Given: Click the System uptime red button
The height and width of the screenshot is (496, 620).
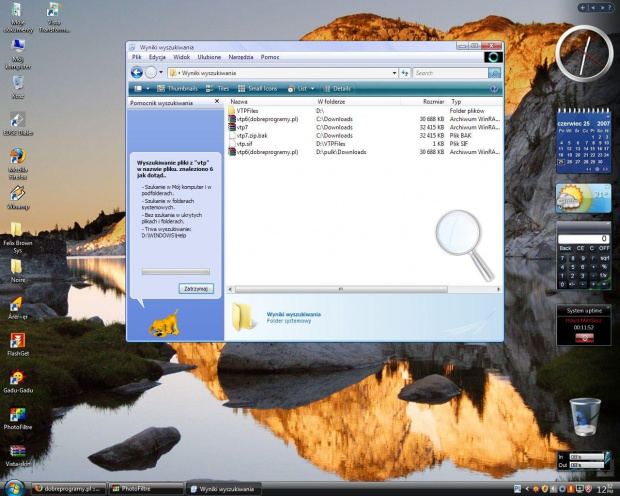Looking at the screenshot, I should [584, 338].
